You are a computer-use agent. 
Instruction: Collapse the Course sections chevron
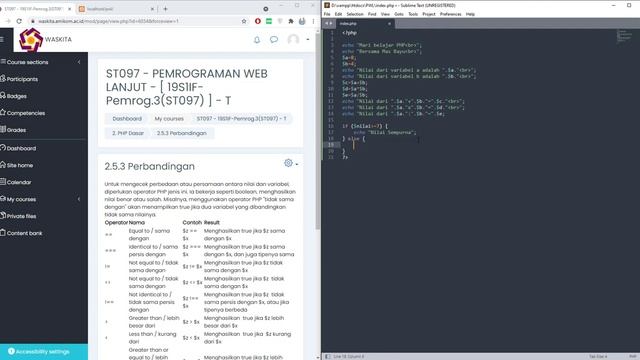pyautogui.click(x=79, y=62)
